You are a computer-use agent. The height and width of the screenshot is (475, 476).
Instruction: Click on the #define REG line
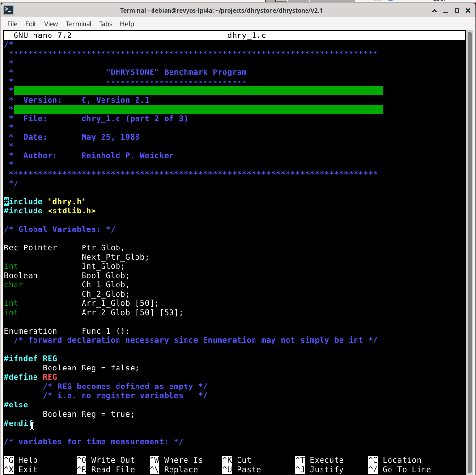tap(31, 377)
